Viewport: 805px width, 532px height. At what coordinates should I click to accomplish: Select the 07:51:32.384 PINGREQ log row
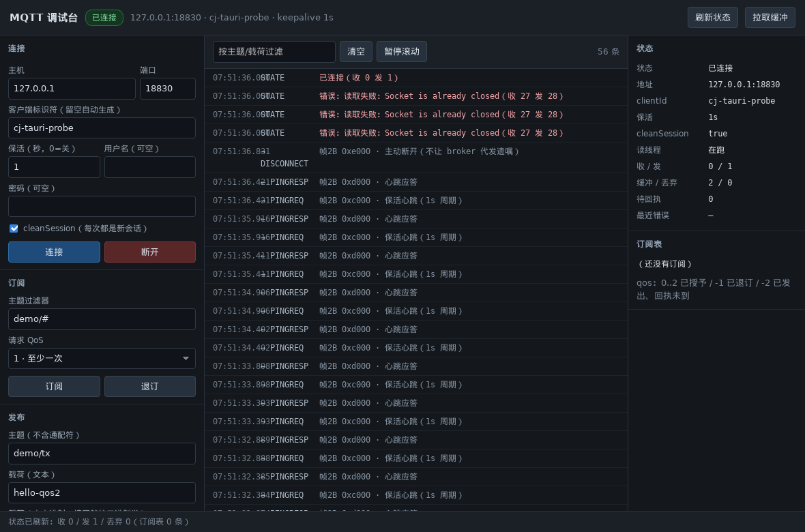click(416, 496)
